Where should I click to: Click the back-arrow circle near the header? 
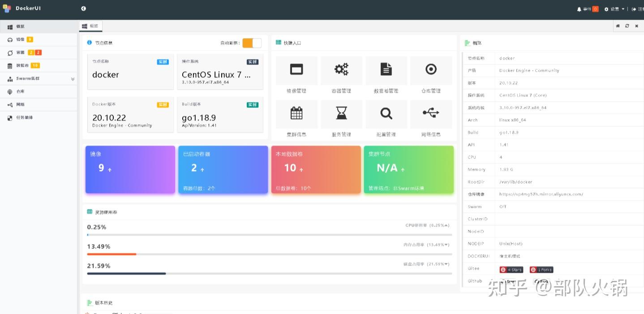coord(83,8)
